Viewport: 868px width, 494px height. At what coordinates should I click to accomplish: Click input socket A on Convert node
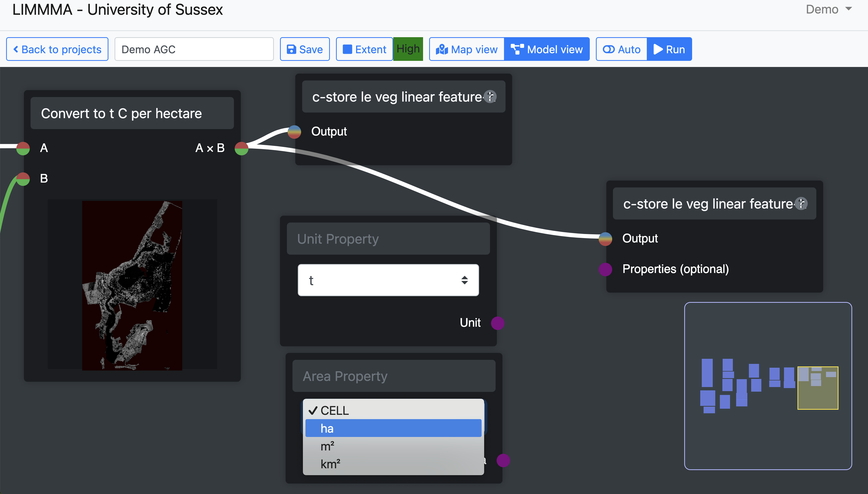23,148
